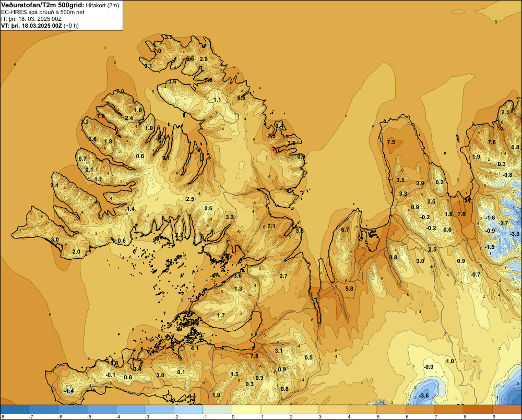Screen dimensions: 522x420
Task: Select the "-2.7" temperature value
Action: click(x=503, y=223)
